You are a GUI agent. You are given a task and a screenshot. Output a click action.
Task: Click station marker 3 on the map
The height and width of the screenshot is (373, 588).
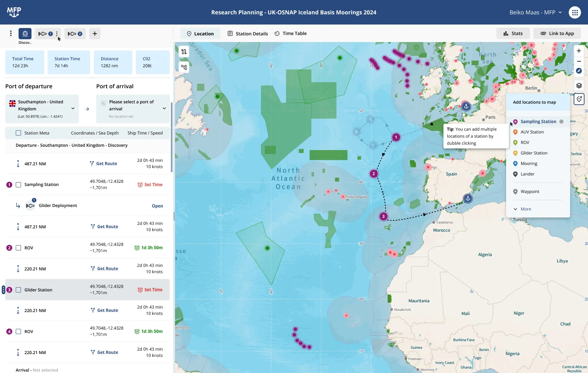coord(383,216)
